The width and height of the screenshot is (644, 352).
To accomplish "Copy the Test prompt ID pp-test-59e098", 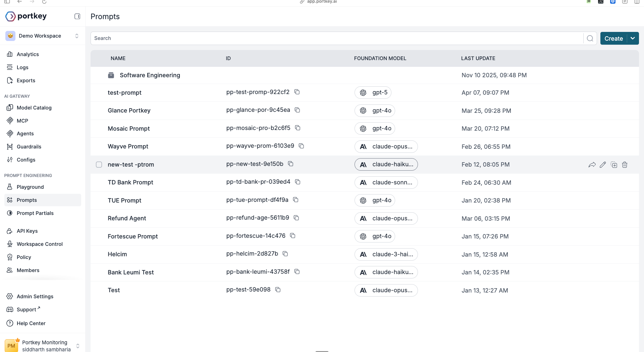I will 278,290.
